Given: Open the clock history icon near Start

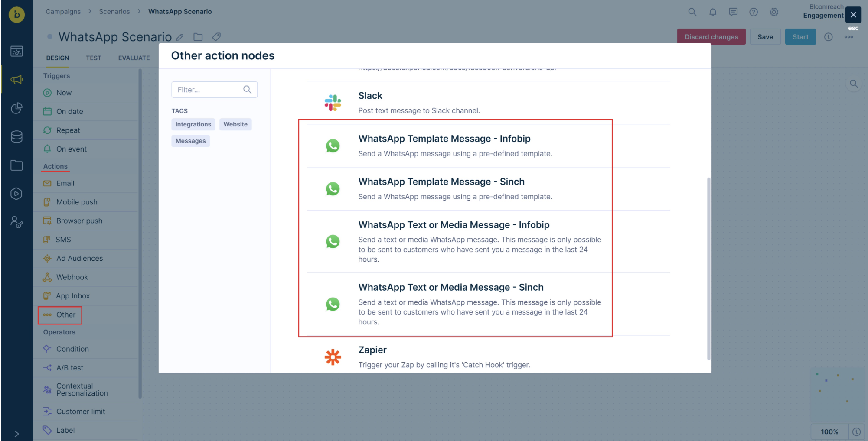Looking at the screenshot, I should click(x=829, y=37).
